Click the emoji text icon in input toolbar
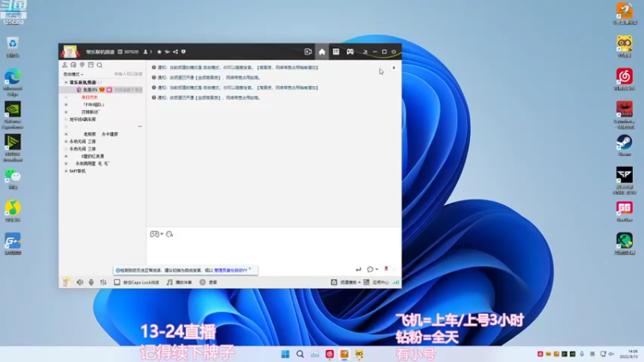Viewport: 644px width, 362px height. click(x=169, y=234)
